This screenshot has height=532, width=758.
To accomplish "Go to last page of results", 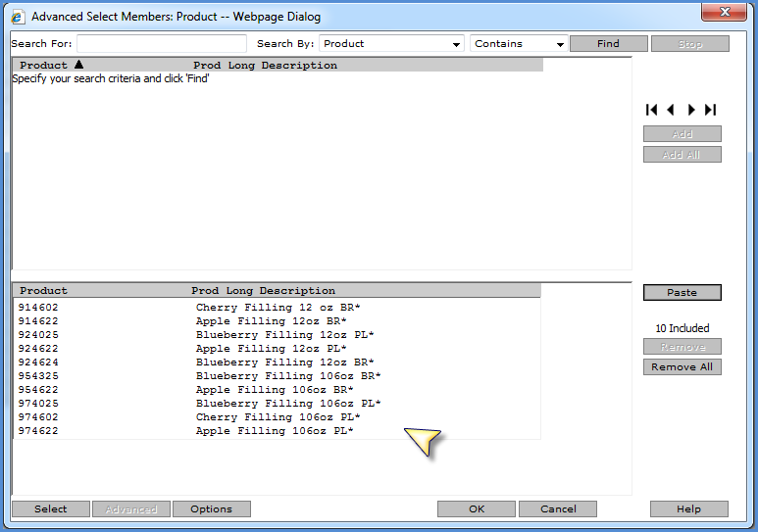I will point(710,110).
